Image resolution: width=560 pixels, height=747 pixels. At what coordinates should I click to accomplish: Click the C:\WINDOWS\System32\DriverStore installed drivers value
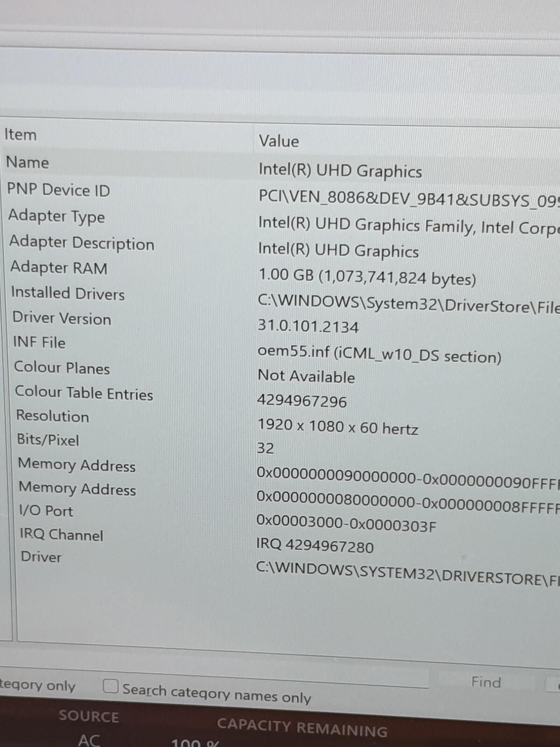408,304
